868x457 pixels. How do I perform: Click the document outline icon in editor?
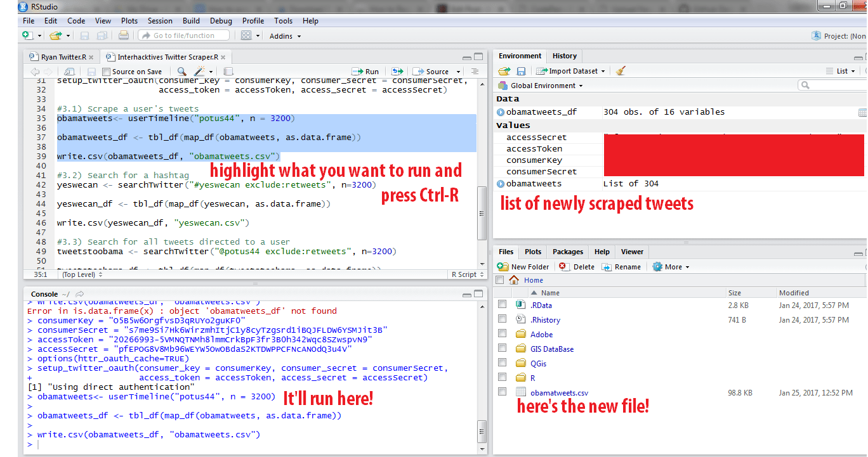pos(474,72)
